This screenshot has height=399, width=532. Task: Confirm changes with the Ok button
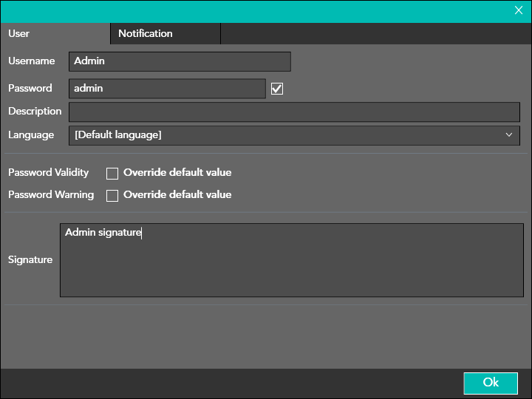(491, 383)
